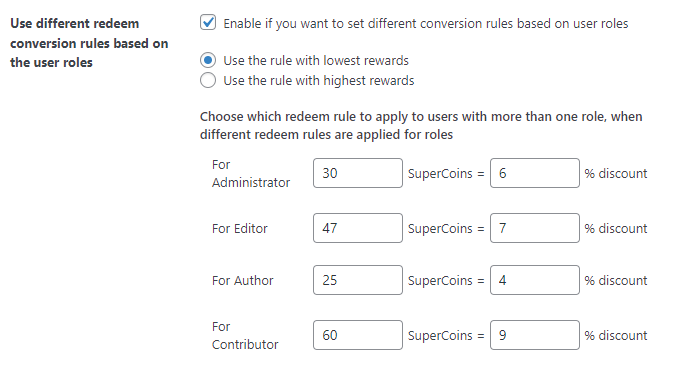Image resolution: width=675 pixels, height=368 pixels.
Task: Uncheck the different conversion rules checkbox
Action: [208, 22]
